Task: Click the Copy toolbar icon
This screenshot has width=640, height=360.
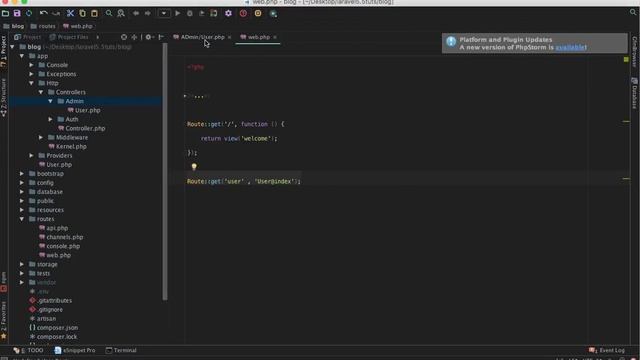Action: coord(82,13)
